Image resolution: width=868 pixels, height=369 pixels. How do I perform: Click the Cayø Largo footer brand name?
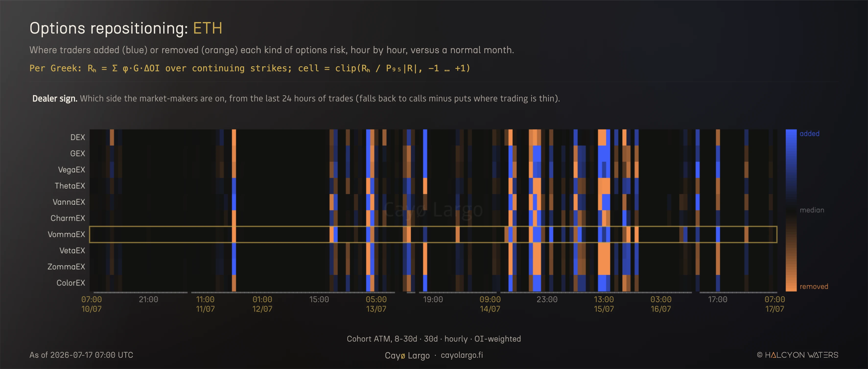pos(407,356)
